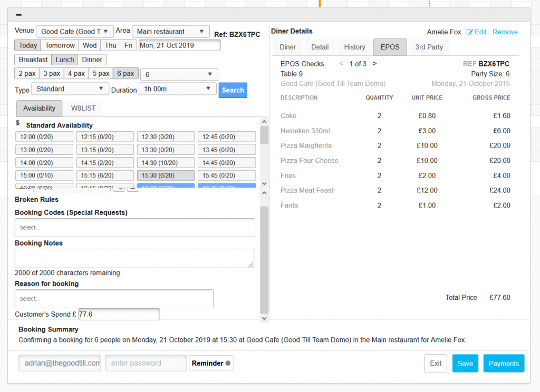540x392 pixels.
Task: Open the Area dropdown Main restaurant
Action: pos(170,31)
